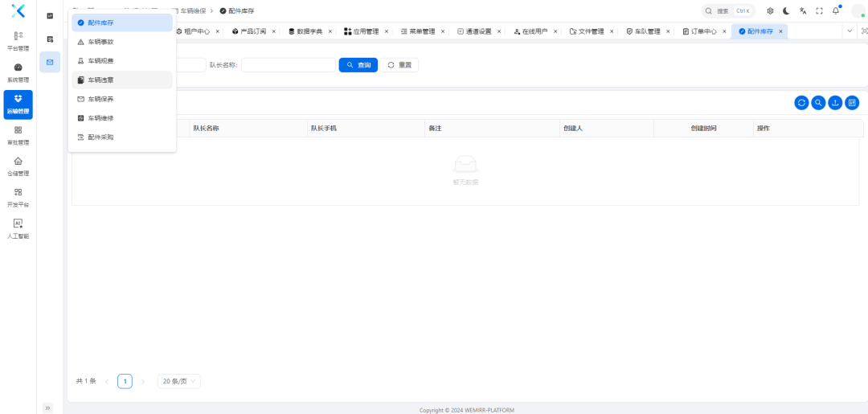Click the round search toggle icon above table
The image size is (868, 414).
tap(818, 103)
